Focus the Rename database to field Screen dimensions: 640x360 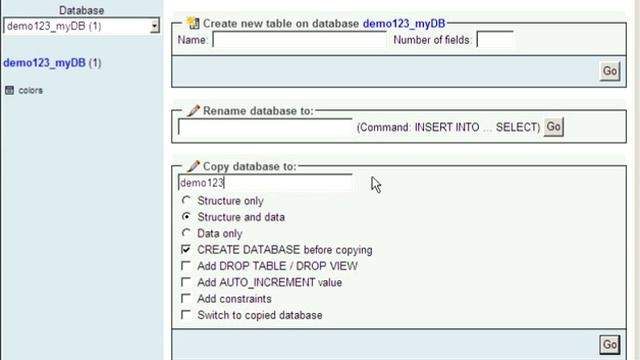265,127
